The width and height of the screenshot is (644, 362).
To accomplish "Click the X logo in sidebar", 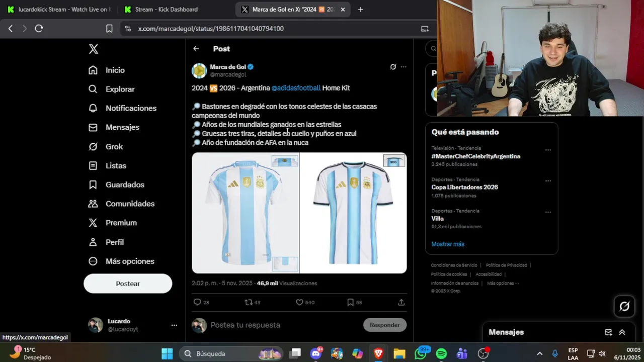I will pos(94,49).
